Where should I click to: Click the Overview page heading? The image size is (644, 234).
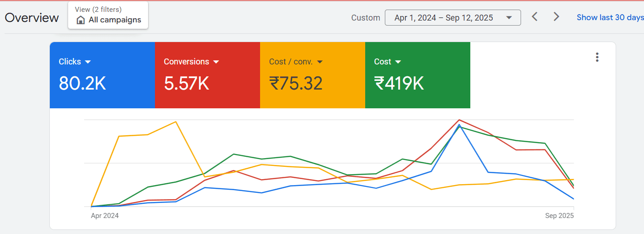point(32,18)
